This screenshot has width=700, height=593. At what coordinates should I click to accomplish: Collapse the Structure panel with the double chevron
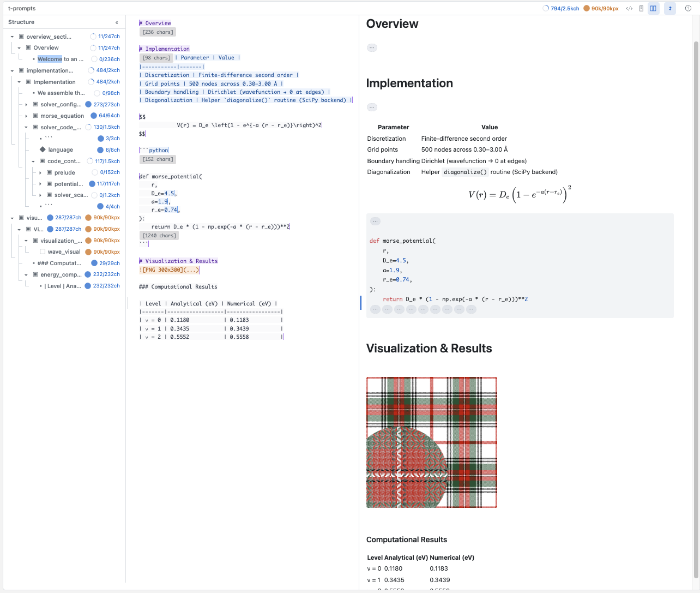[117, 22]
